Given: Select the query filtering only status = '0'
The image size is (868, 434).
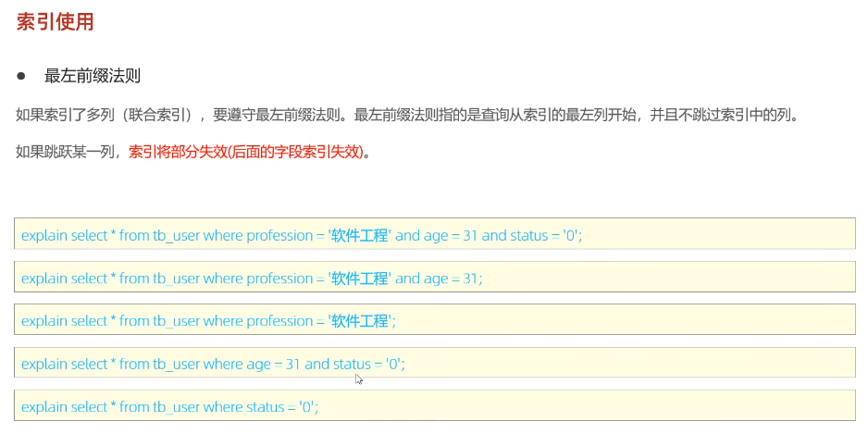Looking at the screenshot, I should (x=435, y=405).
